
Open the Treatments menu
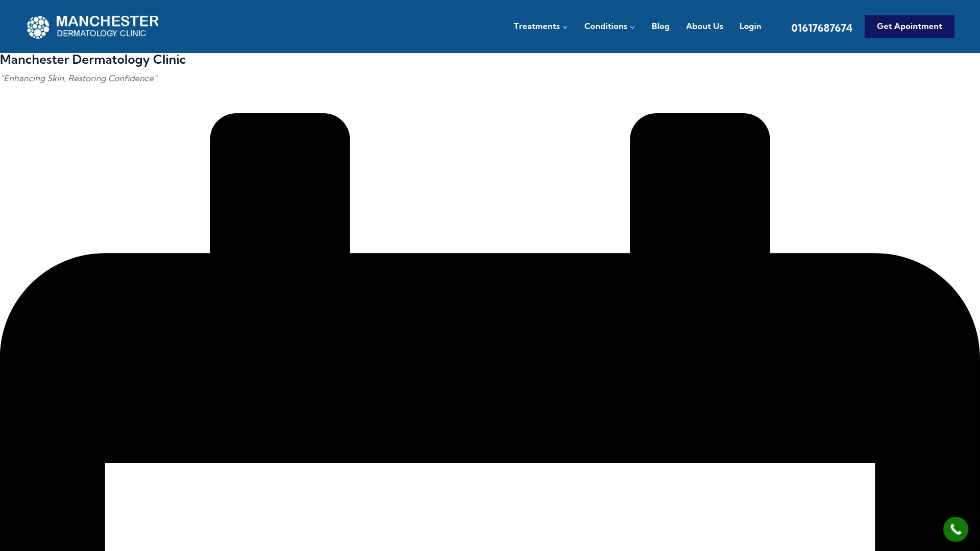click(x=536, y=27)
